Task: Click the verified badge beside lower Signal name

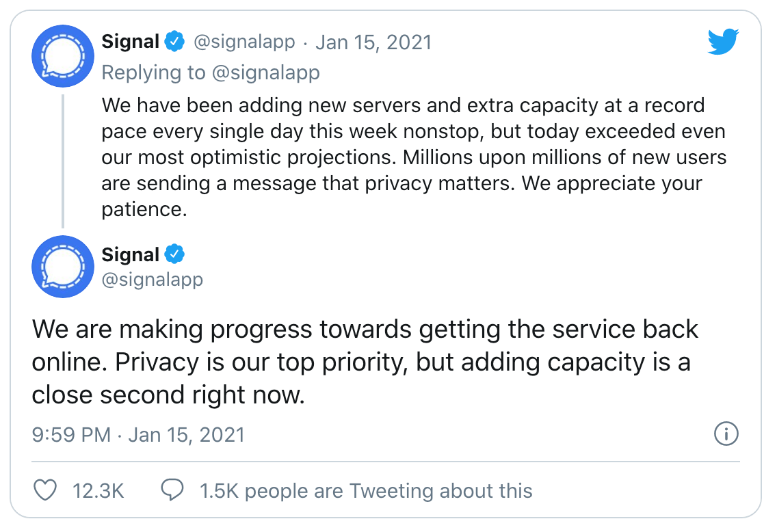Action: [x=174, y=254]
